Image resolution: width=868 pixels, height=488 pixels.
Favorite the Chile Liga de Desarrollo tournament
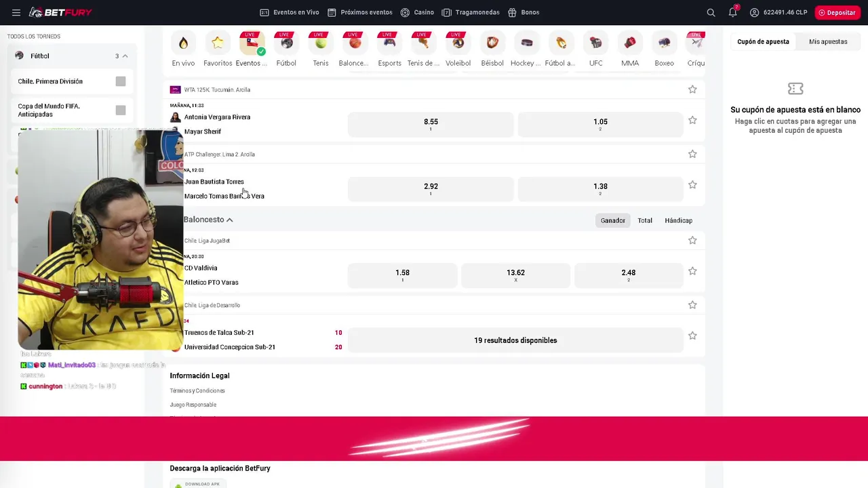pyautogui.click(x=692, y=305)
